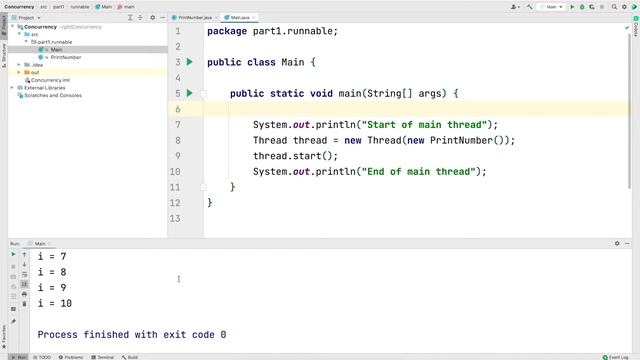The height and width of the screenshot is (360, 640).
Task: Click the Stop square icon in top toolbar
Action: click(x=602, y=7)
